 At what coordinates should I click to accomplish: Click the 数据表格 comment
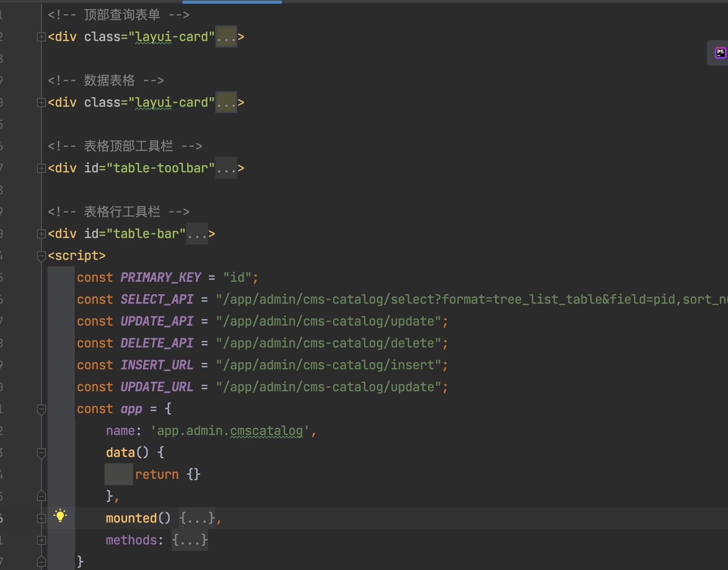tap(106, 80)
